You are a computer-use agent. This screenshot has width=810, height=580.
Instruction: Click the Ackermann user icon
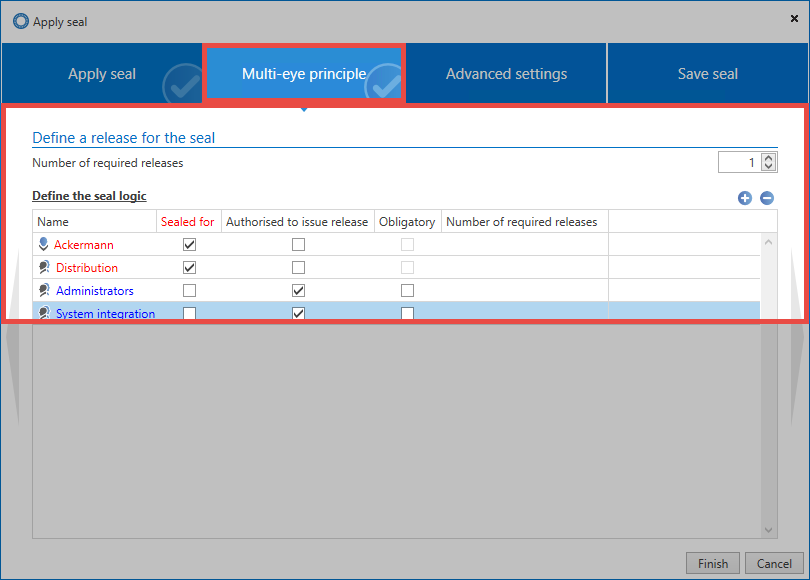tap(43, 244)
